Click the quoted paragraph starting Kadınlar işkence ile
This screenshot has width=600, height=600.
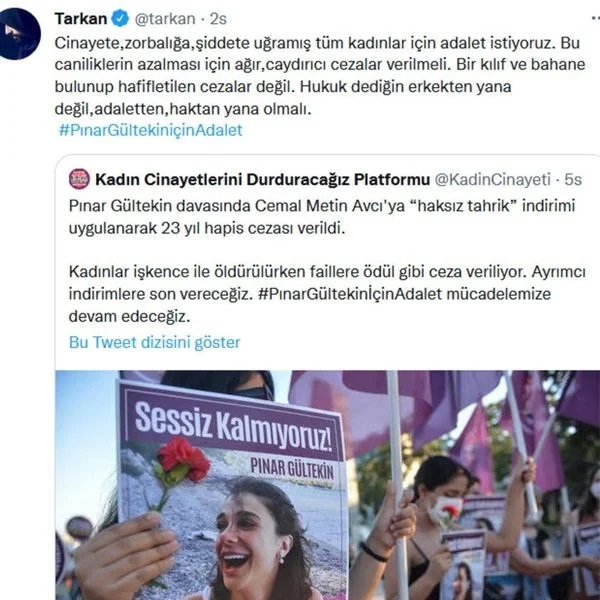327,294
